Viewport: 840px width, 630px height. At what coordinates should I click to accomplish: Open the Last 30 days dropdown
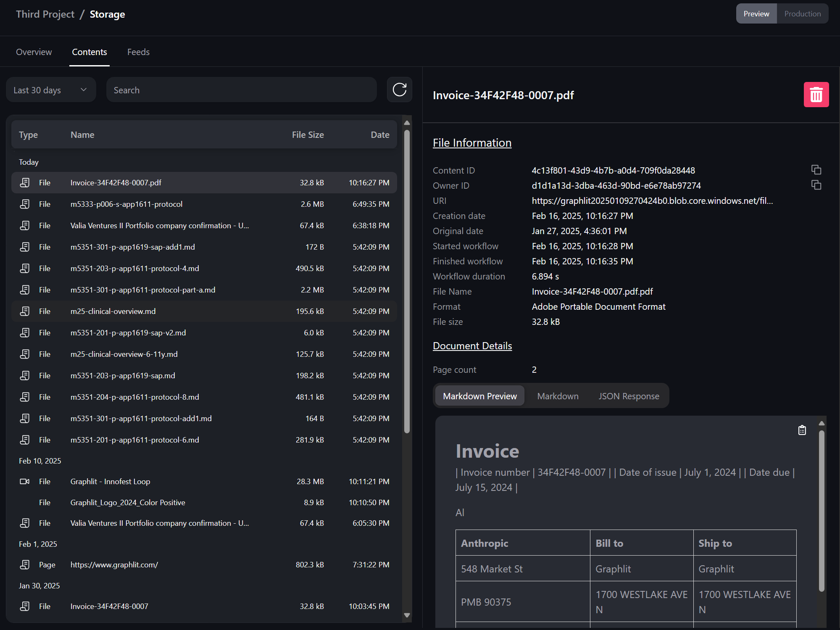pyautogui.click(x=51, y=90)
